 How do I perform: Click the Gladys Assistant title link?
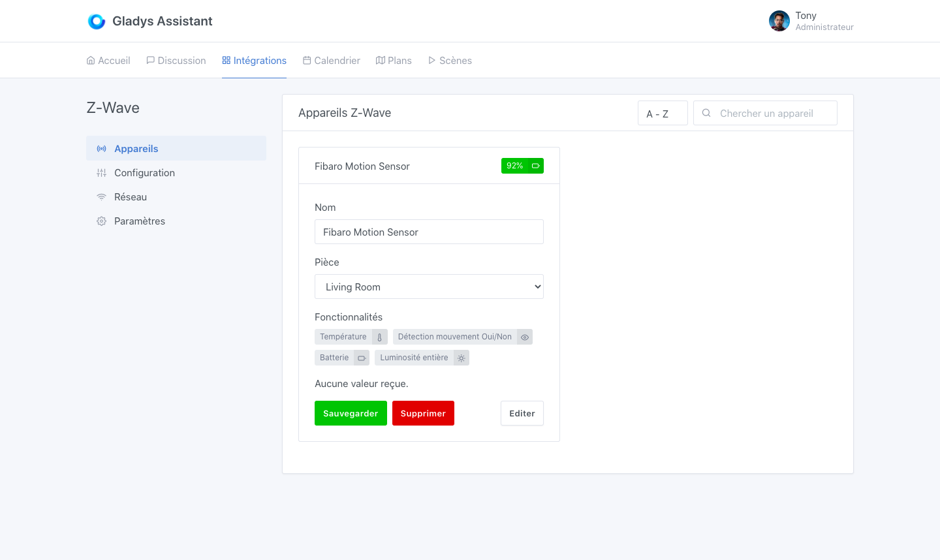pyautogui.click(x=163, y=21)
